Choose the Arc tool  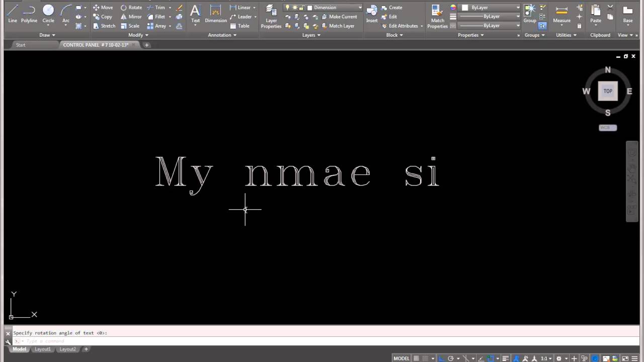tap(66, 14)
